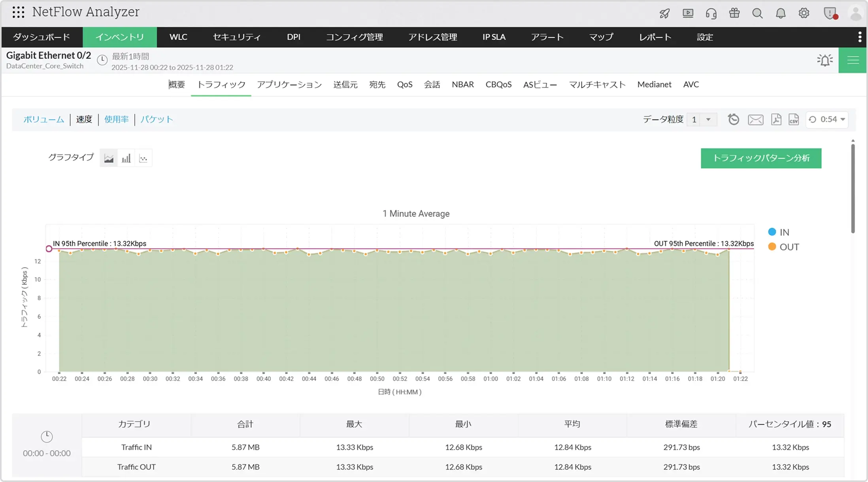Open the ダッシュボード menu
This screenshot has width=868, height=482.
click(42, 37)
